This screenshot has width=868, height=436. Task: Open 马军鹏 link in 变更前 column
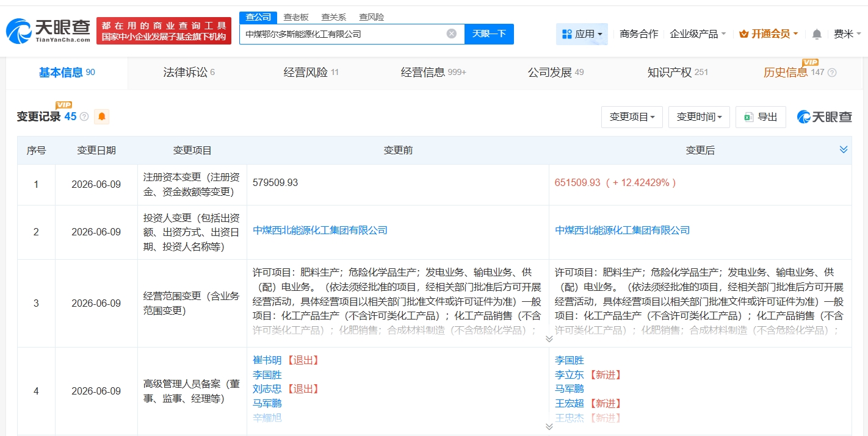click(267, 403)
